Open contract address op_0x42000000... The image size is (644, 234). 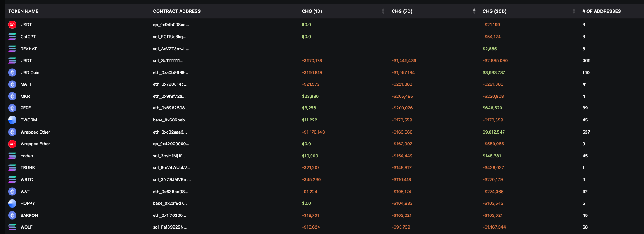tap(171, 144)
